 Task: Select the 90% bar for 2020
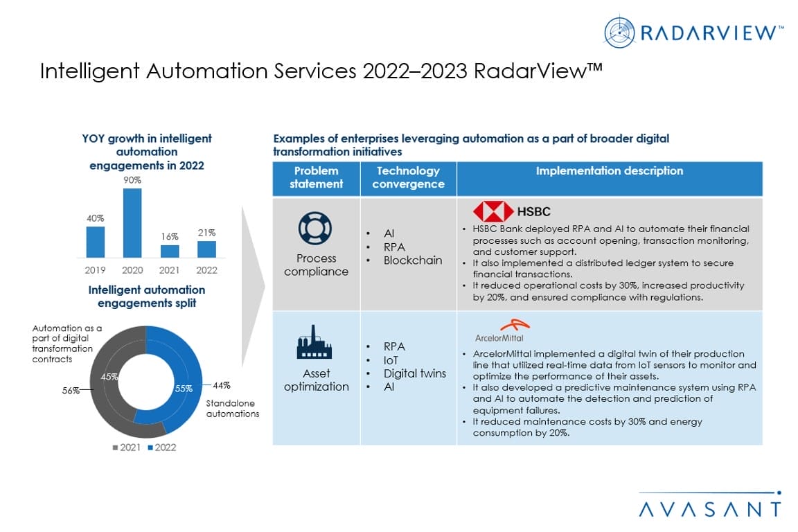(x=132, y=222)
